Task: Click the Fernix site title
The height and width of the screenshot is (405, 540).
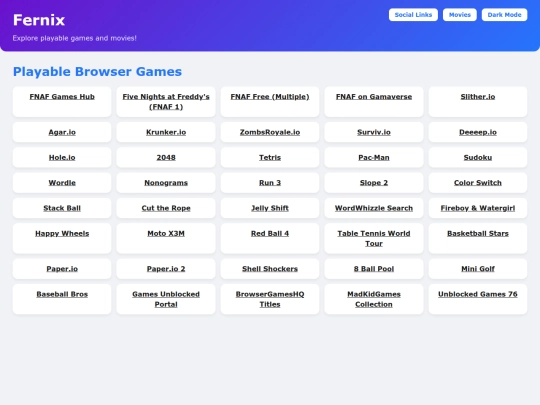Action: [x=39, y=20]
